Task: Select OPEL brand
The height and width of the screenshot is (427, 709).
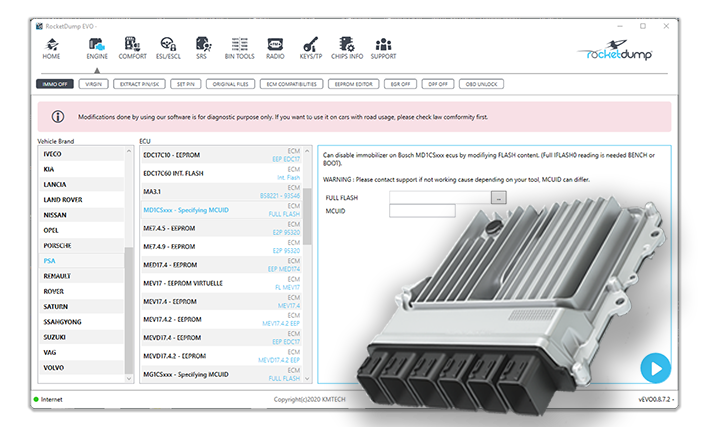Action: 81,230
